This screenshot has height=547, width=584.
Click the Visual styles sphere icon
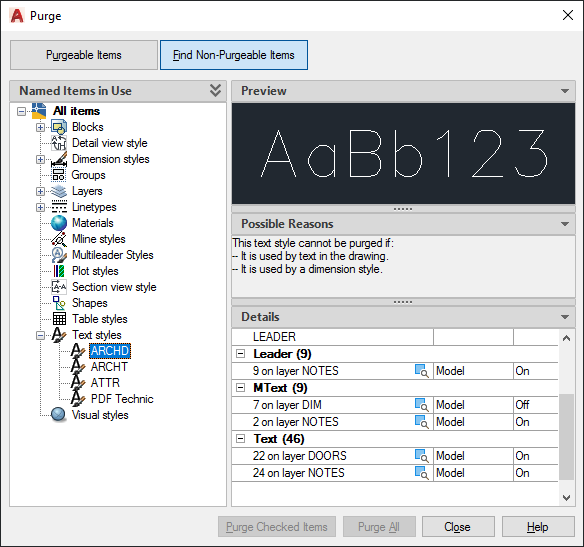point(58,414)
